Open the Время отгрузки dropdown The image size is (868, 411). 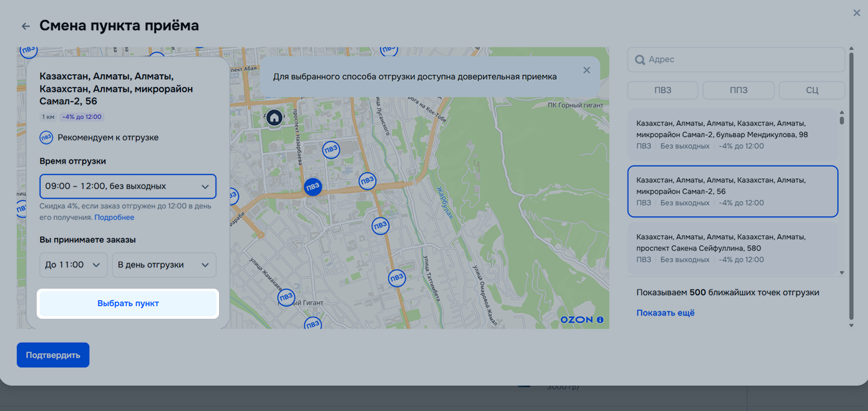tap(128, 186)
